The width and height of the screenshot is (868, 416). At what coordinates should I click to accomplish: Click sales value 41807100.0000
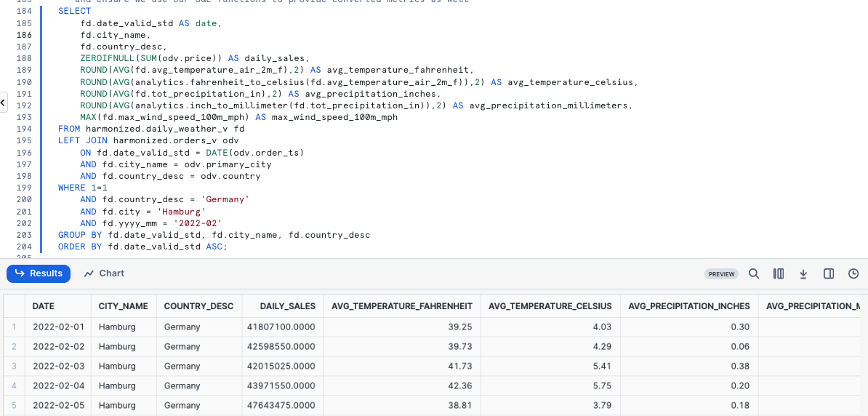[282, 327]
